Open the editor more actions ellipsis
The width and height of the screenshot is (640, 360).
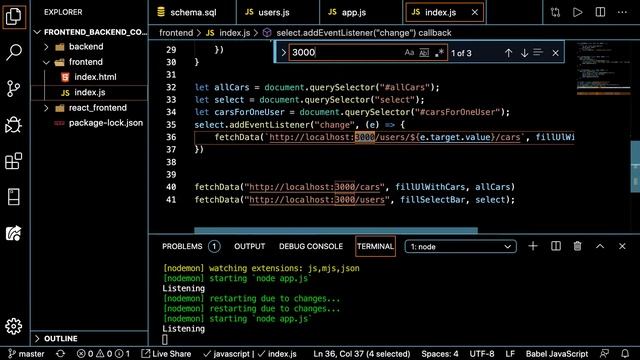point(622,12)
